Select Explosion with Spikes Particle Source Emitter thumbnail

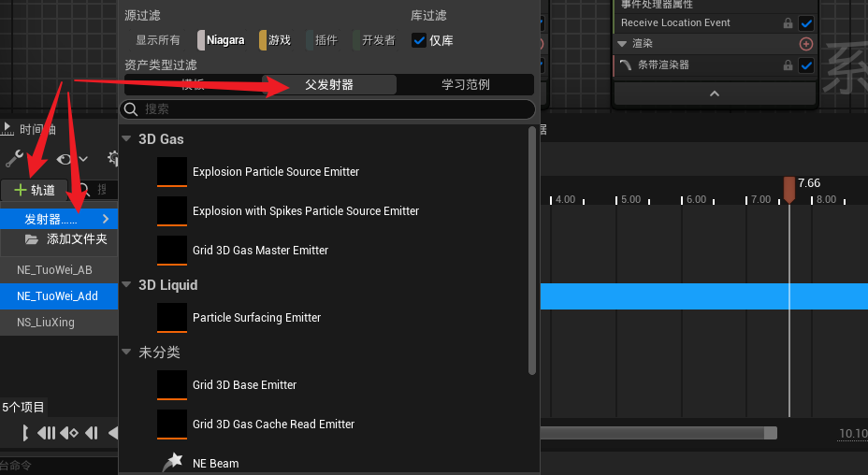pos(171,211)
